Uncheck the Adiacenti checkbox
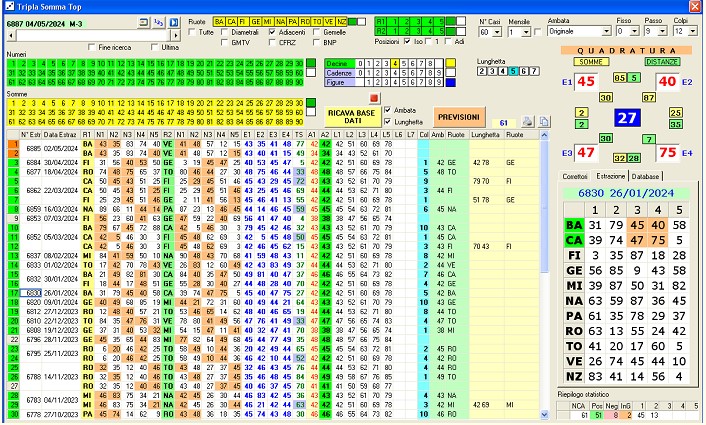 (x=272, y=32)
